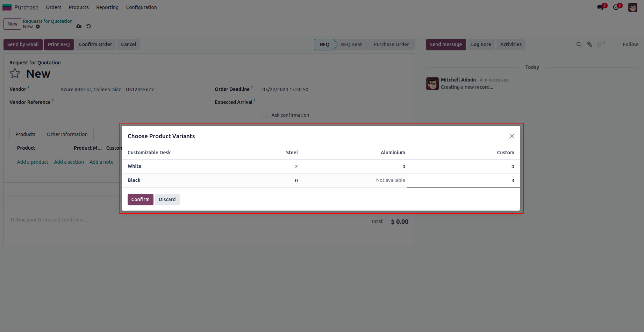Confirm the selected product variants
This screenshot has height=332, width=644.
(x=140, y=199)
